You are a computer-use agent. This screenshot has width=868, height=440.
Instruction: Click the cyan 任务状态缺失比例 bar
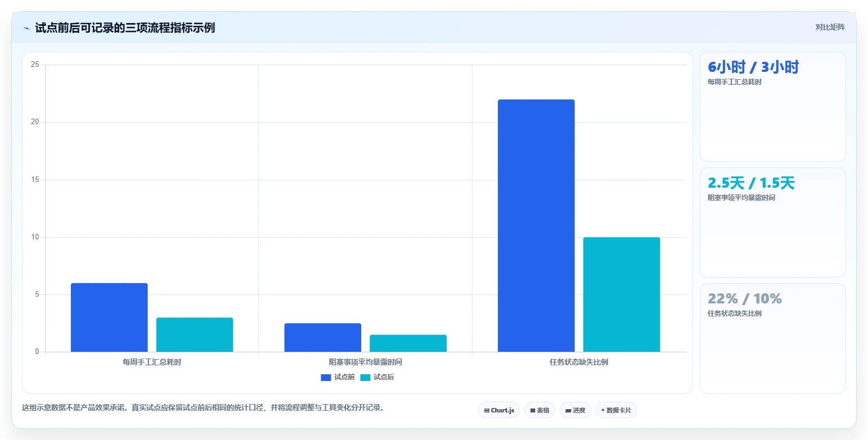pyautogui.click(x=622, y=294)
